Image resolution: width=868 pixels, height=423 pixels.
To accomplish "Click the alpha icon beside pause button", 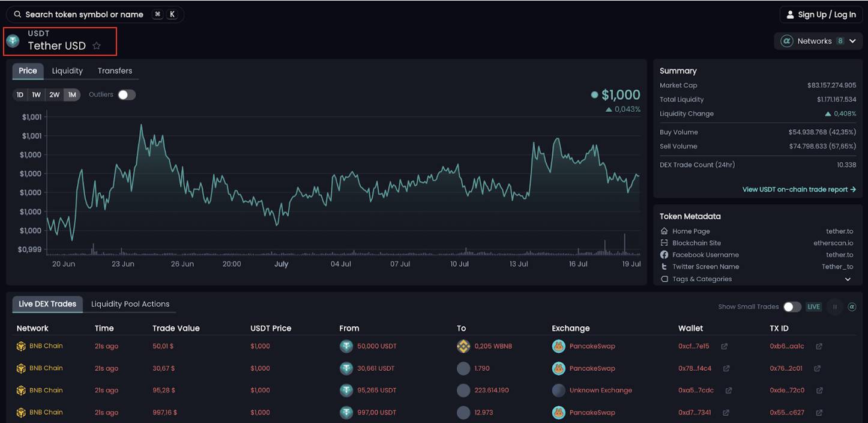I will [x=852, y=307].
